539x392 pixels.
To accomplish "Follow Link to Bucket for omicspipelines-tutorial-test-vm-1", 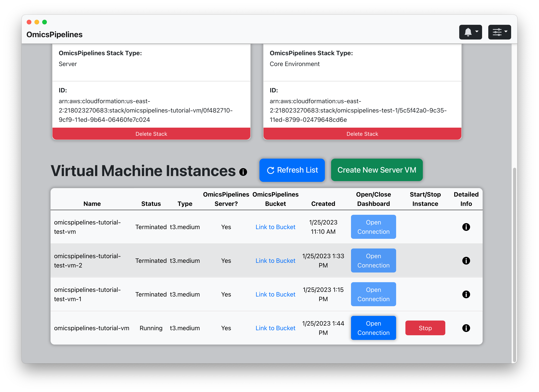I will coord(276,294).
